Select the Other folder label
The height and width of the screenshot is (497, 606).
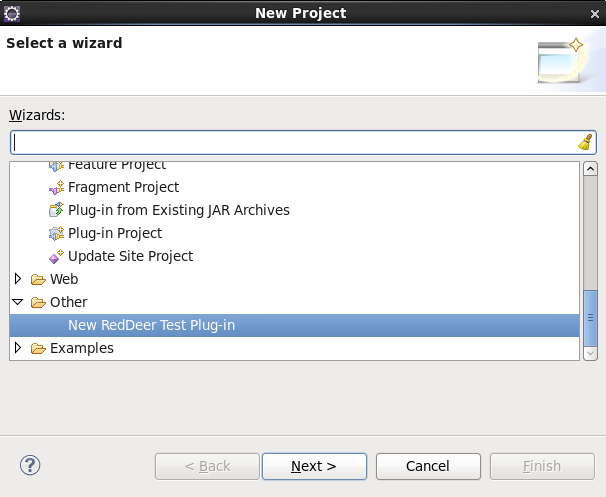69,302
